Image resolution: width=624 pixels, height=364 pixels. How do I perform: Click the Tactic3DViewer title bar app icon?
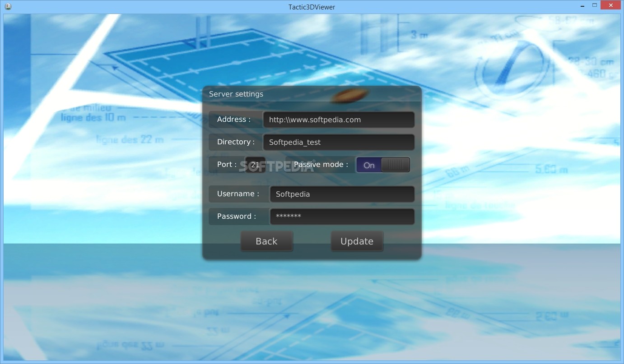tap(8, 6)
